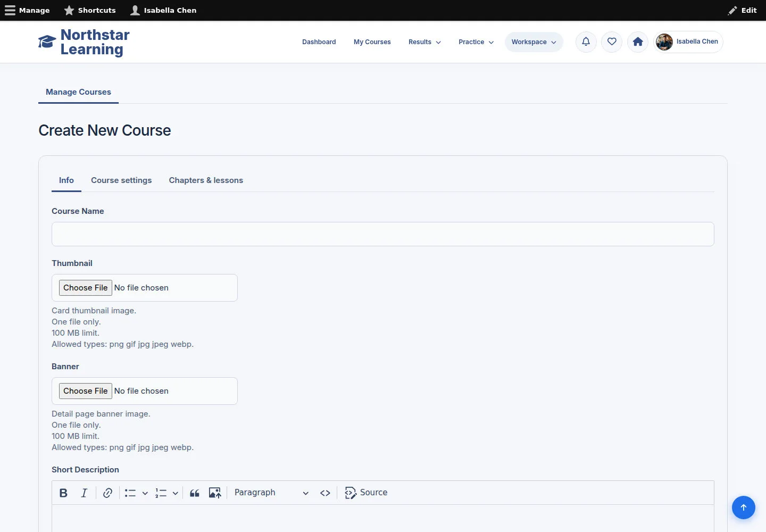The height and width of the screenshot is (532, 766).
Task: Click the home icon button
Action: coord(638,41)
